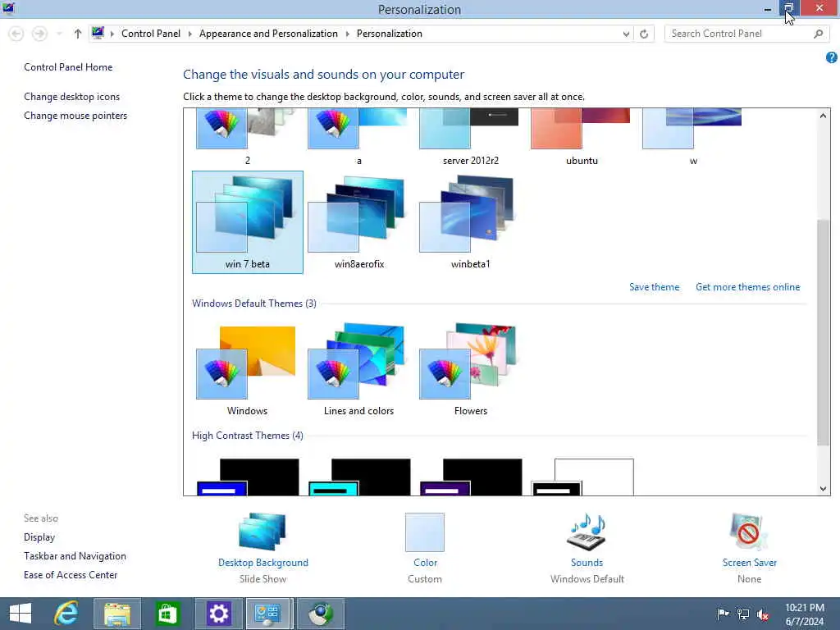840x630 pixels.
Task: Select the high contrast theme with cyan bar
Action: pyautogui.click(x=359, y=477)
